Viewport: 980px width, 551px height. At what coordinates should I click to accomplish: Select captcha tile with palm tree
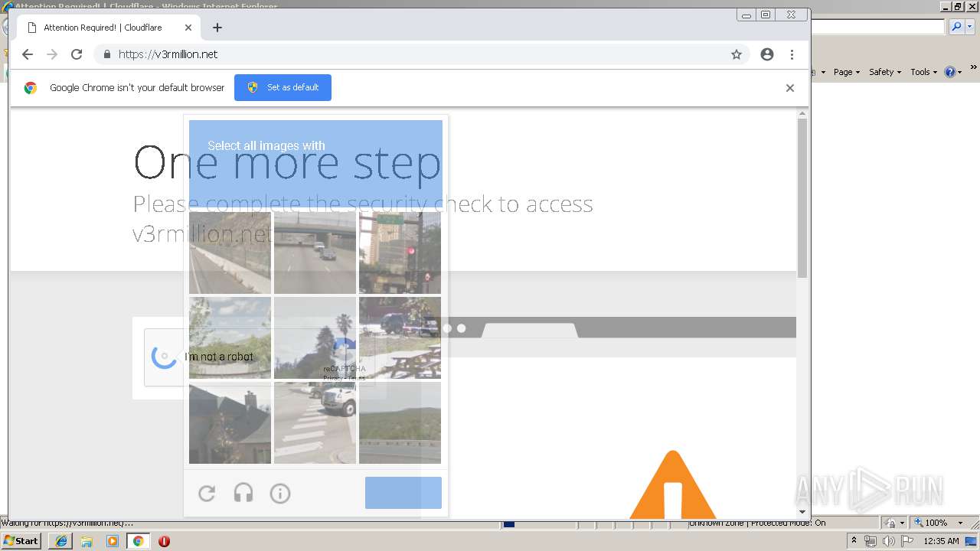point(315,337)
